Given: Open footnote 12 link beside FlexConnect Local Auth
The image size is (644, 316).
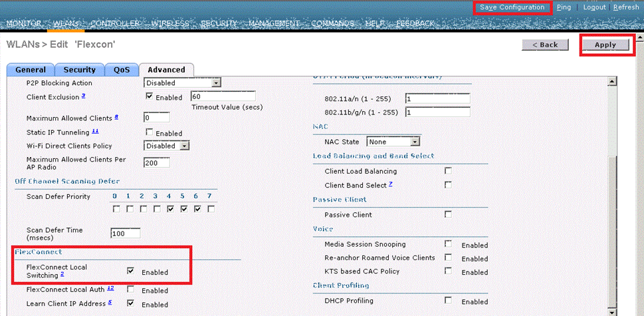Looking at the screenshot, I should pos(110,289).
